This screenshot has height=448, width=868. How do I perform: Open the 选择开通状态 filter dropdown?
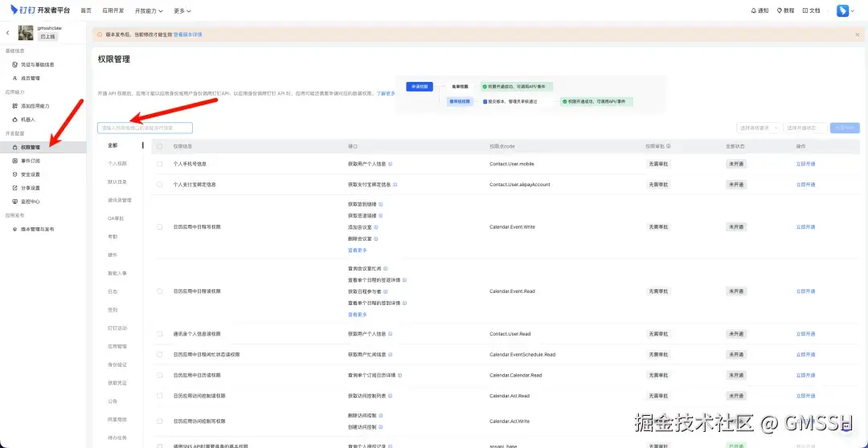[805, 128]
